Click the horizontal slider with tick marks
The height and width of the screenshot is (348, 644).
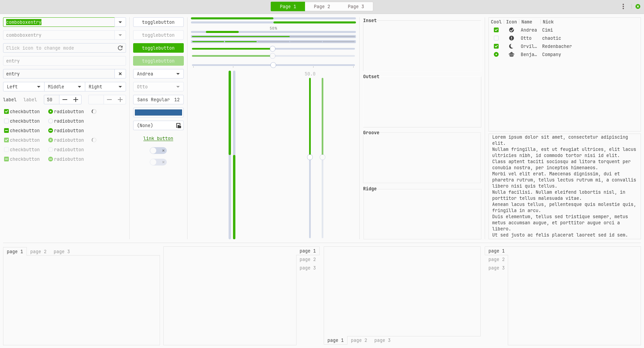pos(273,65)
